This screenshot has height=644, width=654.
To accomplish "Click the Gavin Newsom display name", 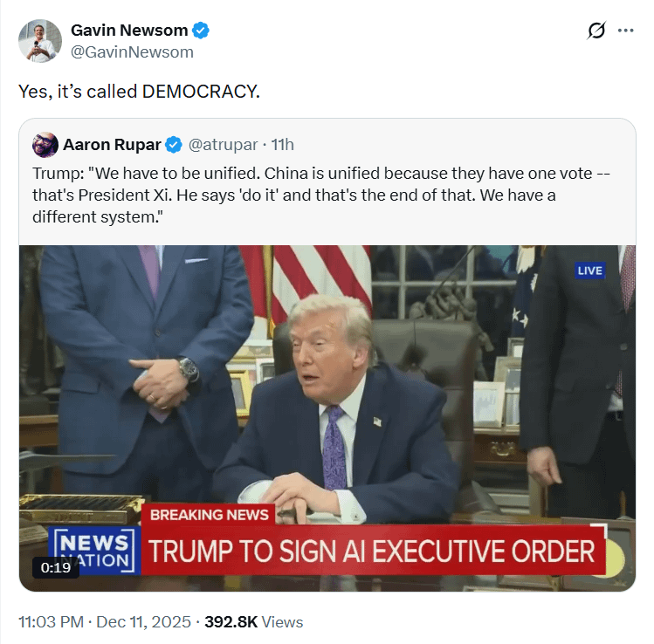I will (129, 31).
